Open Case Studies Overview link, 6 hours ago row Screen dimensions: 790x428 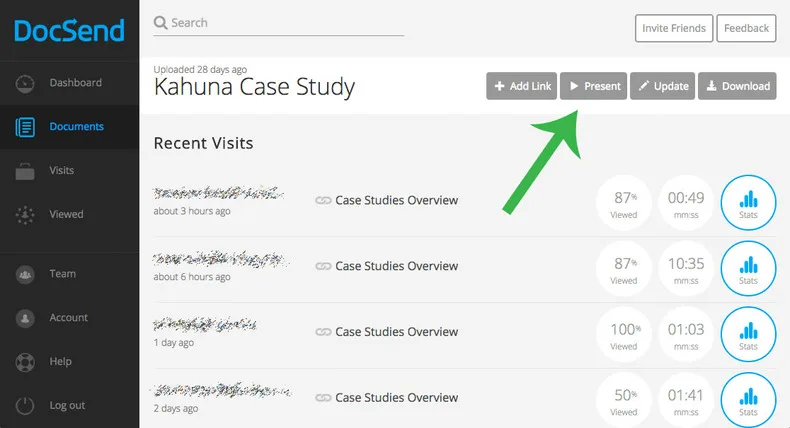click(397, 266)
